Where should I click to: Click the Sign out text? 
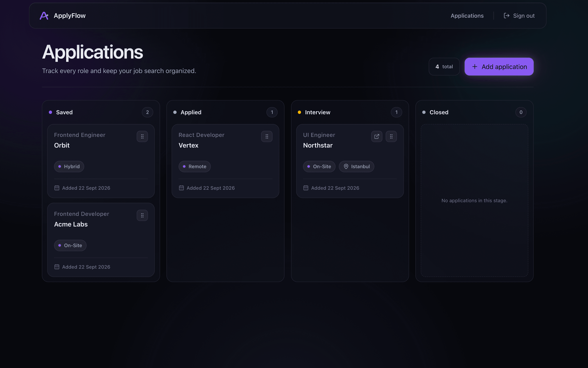pos(524,16)
